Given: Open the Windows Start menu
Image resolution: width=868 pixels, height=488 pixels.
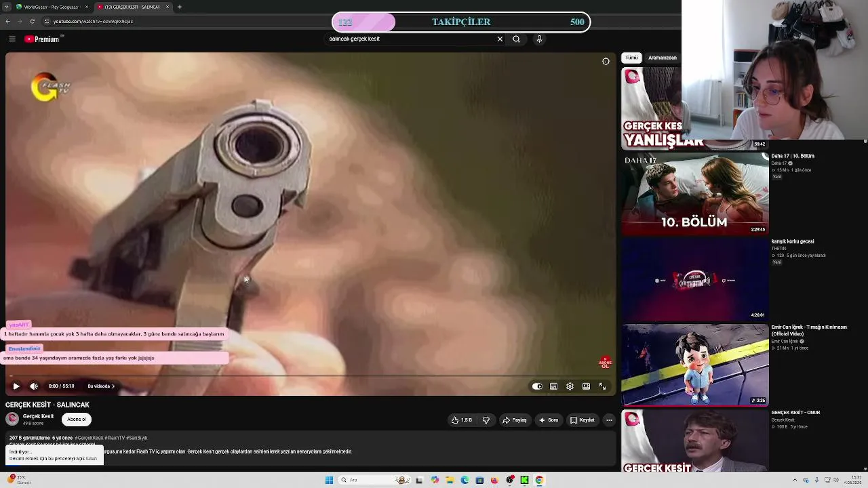Looking at the screenshot, I should pos(329,480).
